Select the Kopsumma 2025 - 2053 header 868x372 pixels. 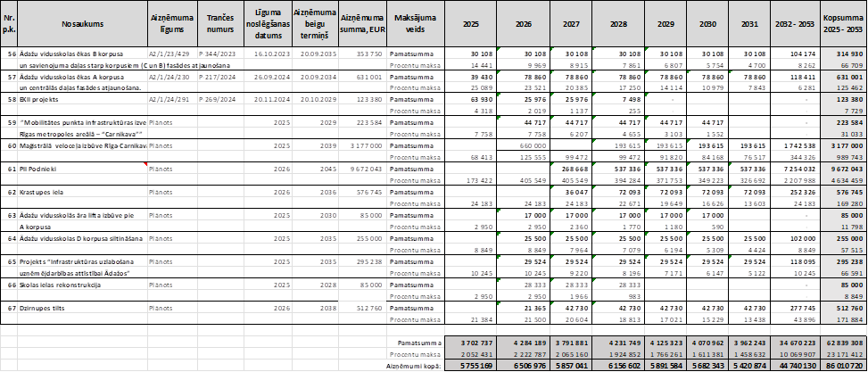(x=844, y=22)
